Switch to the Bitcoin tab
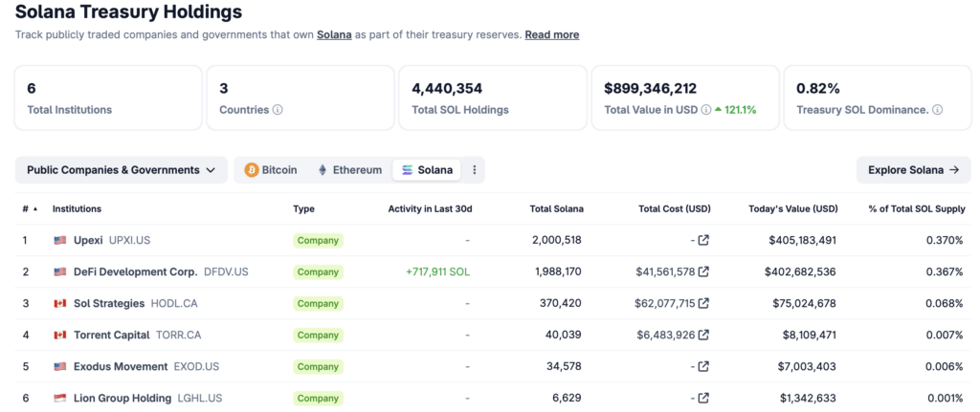This screenshot has height=412, width=980. tap(271, 170)
